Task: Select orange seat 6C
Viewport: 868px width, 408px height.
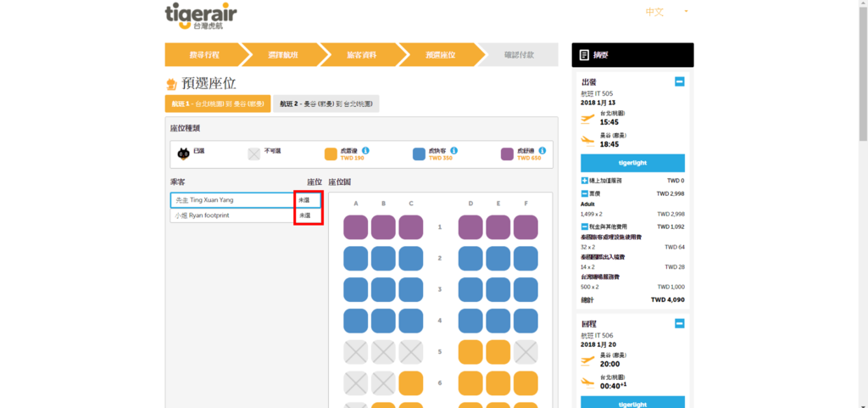Action: tap(411, 383)
